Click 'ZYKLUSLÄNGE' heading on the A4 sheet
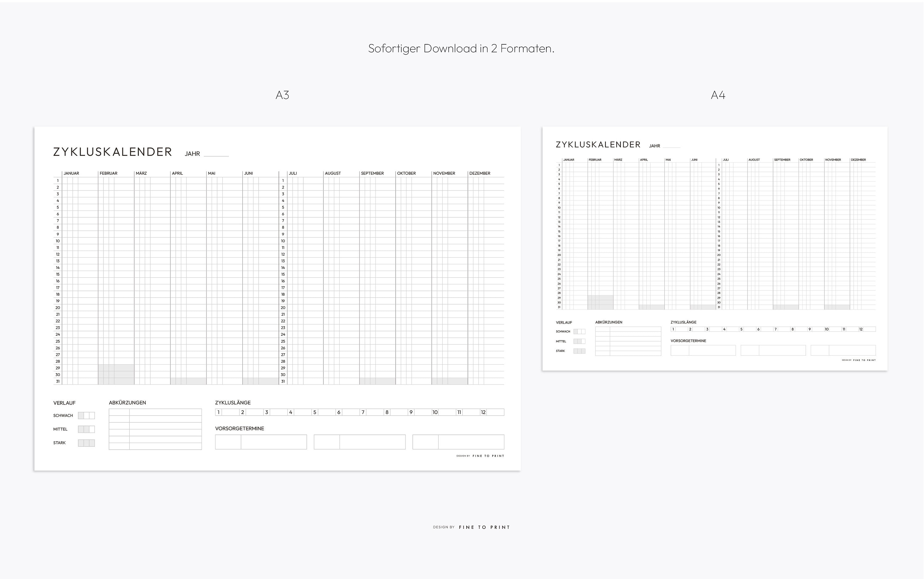 (683, 322)
